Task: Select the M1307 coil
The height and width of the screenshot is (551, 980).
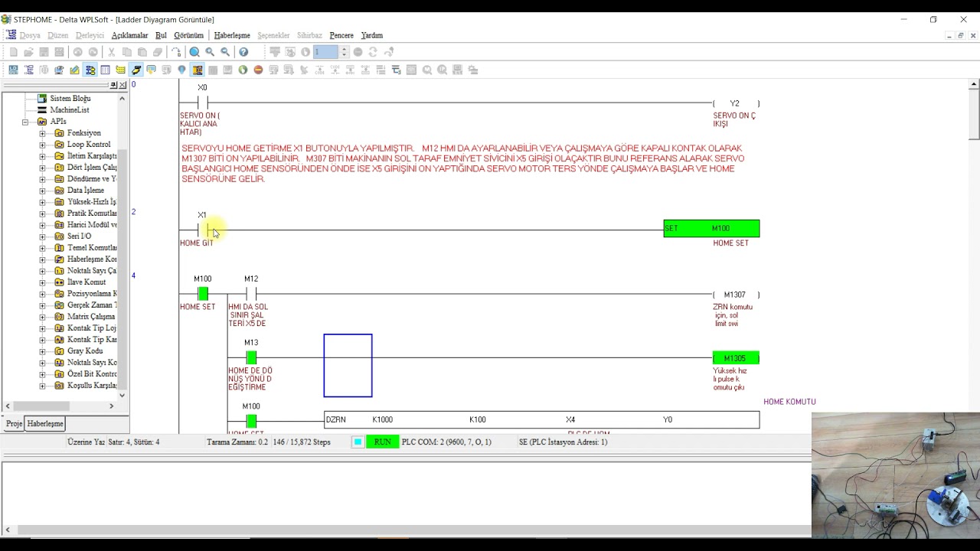Action: [736, 295]
